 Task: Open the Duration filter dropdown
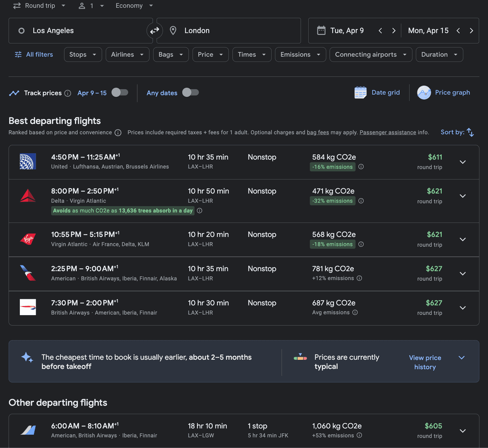[439, 55]
